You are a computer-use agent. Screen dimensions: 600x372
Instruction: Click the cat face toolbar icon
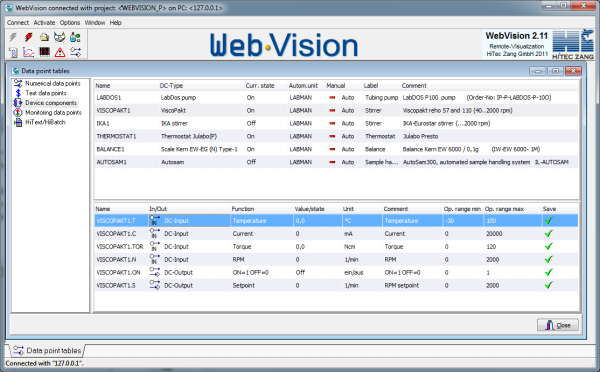tap(60, 37)
